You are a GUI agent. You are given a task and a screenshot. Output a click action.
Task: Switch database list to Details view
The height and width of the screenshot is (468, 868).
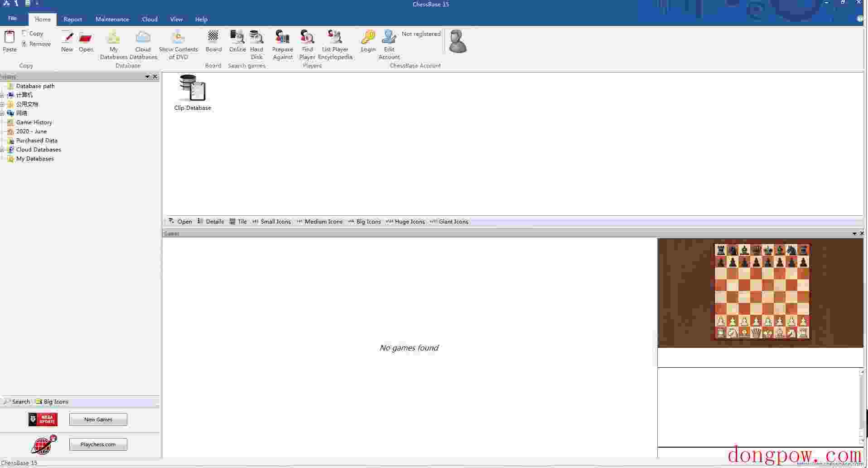coord(211,221)
